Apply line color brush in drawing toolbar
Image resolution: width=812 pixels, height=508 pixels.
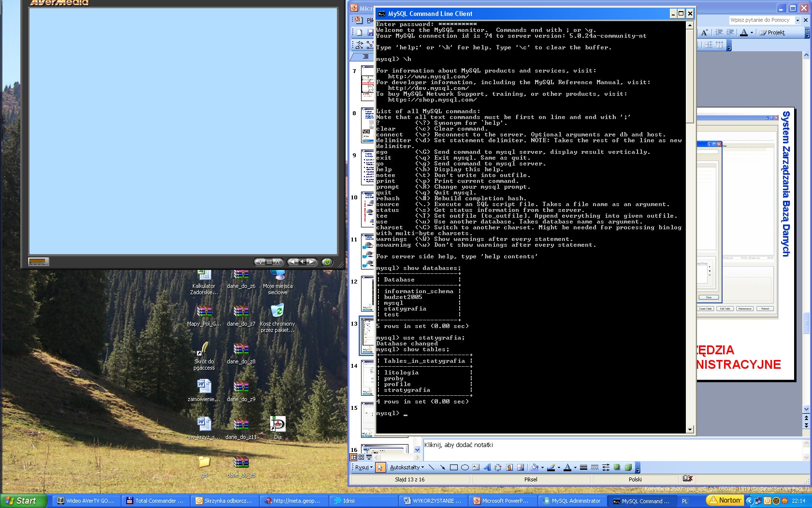click(551, 467)
